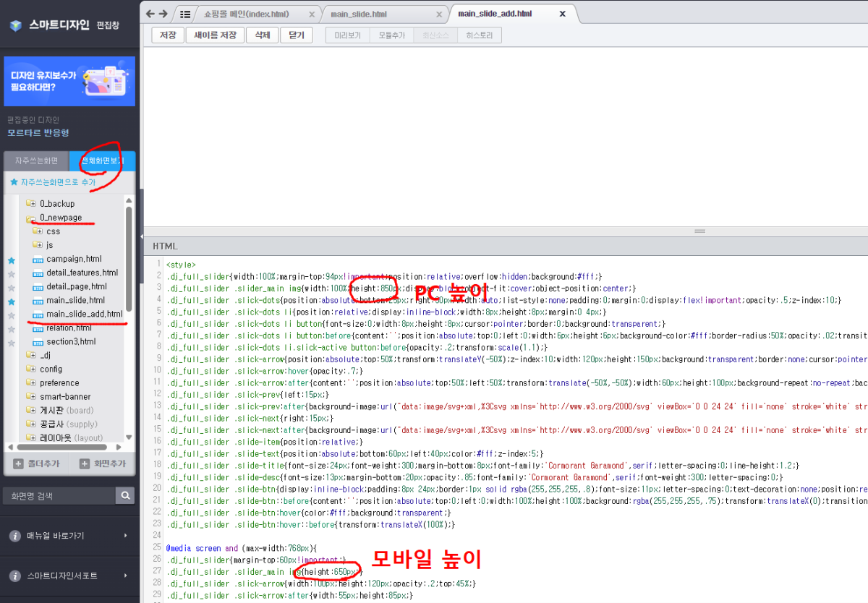
Task: Open relation.html file
Action: 69,328
